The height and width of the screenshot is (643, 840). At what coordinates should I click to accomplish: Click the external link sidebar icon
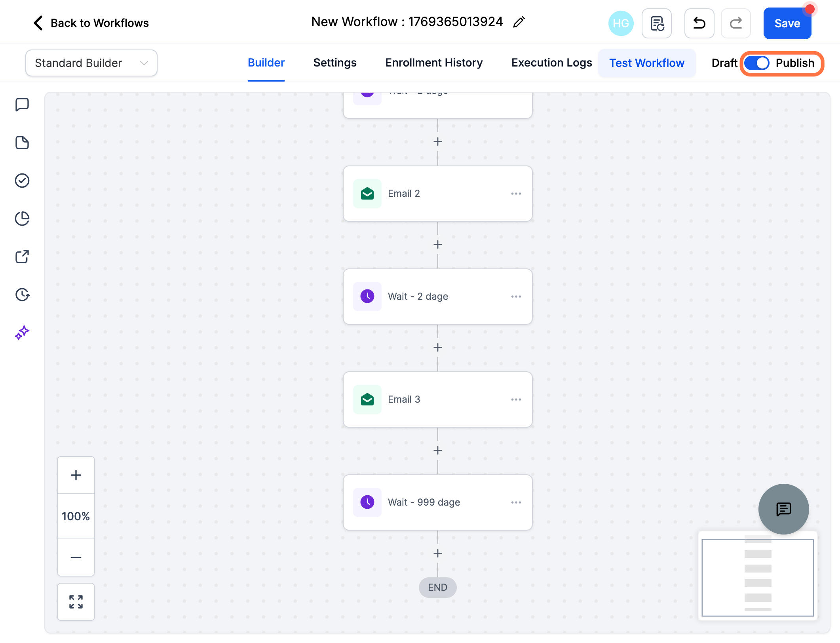[22, 257]
